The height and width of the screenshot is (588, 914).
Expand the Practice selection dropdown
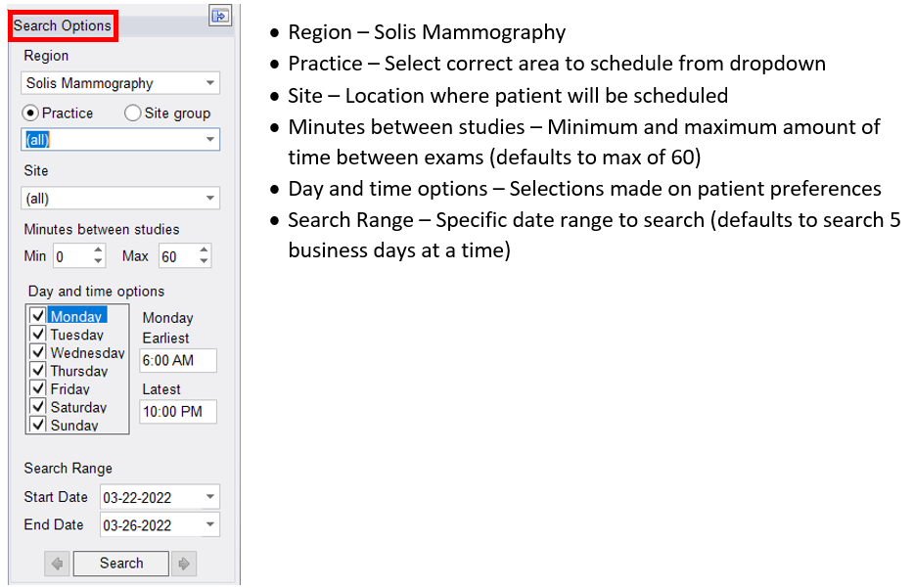pos(210,140)
